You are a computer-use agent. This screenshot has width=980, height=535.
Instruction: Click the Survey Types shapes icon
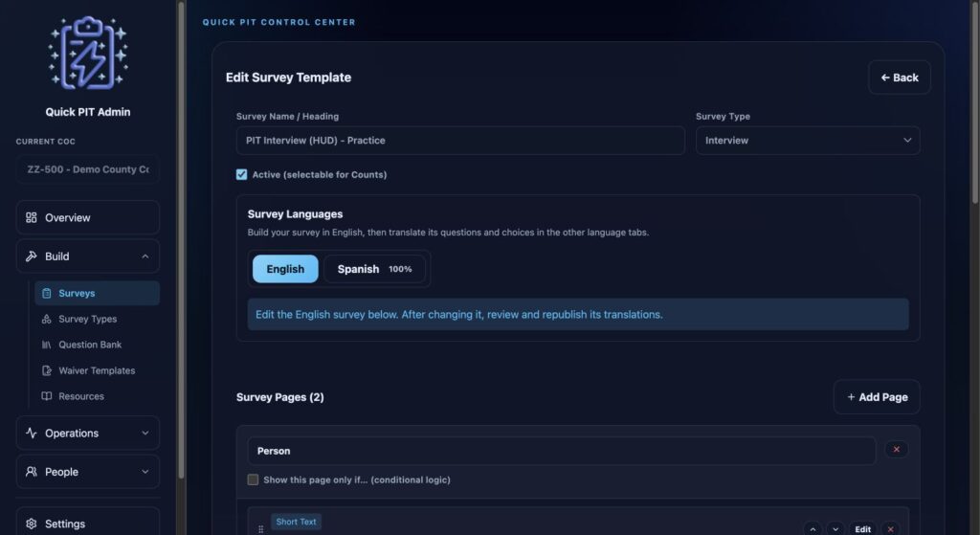point(46,319)
